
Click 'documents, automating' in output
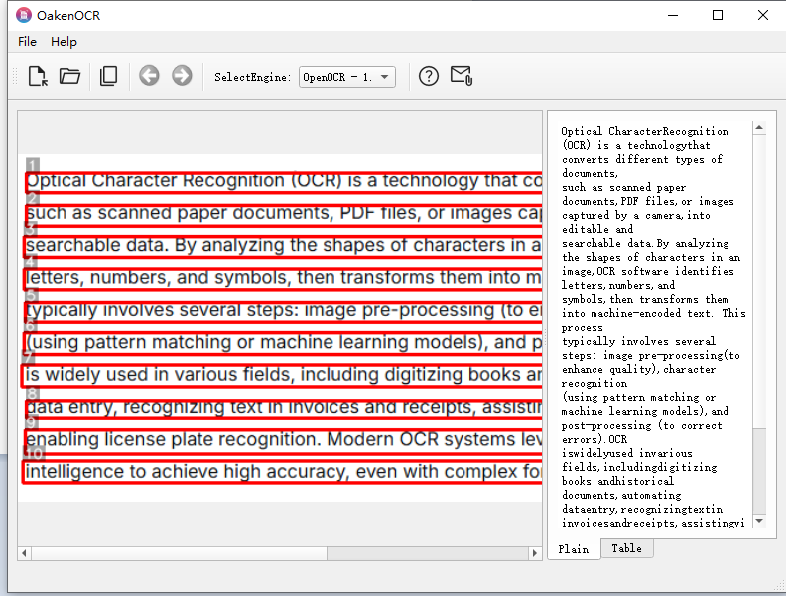coord(621,495)
